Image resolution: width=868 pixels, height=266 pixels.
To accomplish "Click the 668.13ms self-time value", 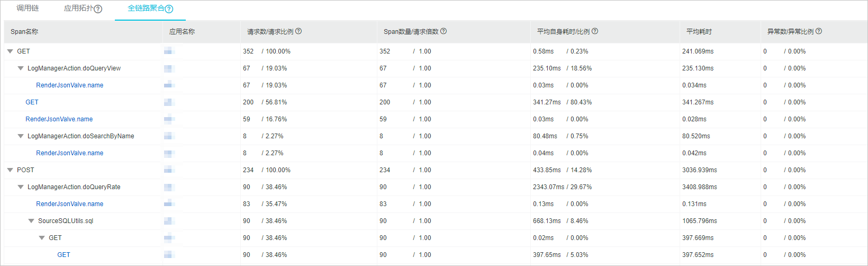I will (x=547, y=221).
